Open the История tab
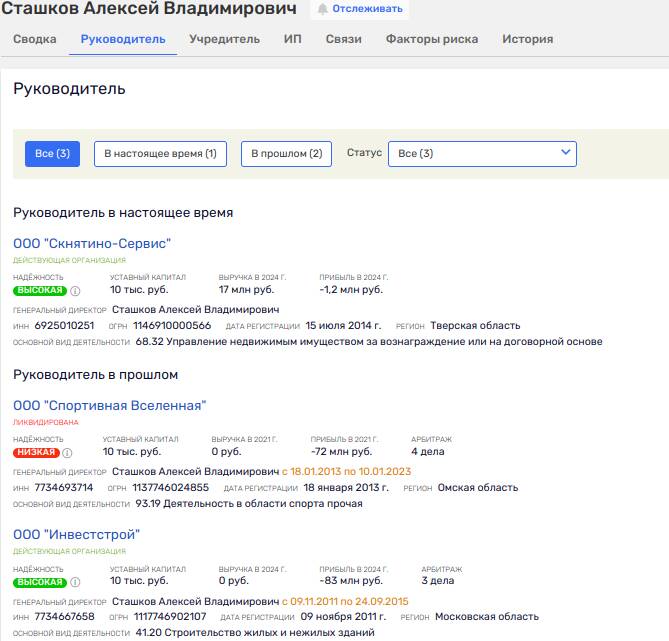 coord(527,39)
